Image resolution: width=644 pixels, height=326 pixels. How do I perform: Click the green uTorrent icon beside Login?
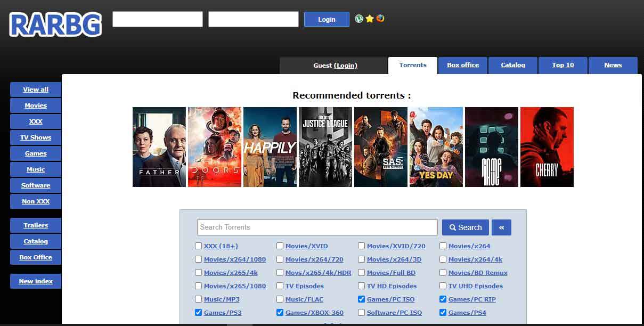point(359,19)
